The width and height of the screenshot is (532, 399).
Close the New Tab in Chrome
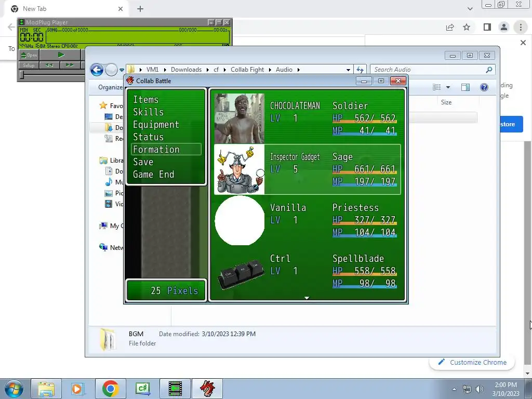121,9
